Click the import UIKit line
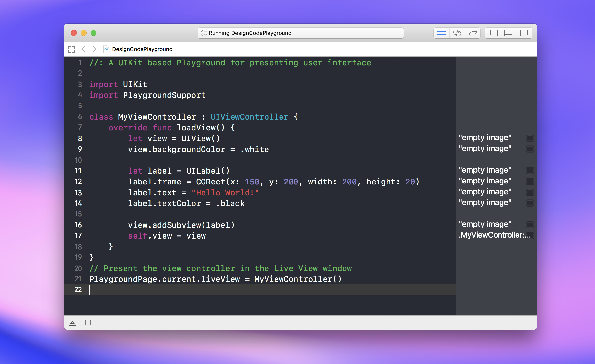Viewport: 595px width, 364px height. click(x=118, y=84)
